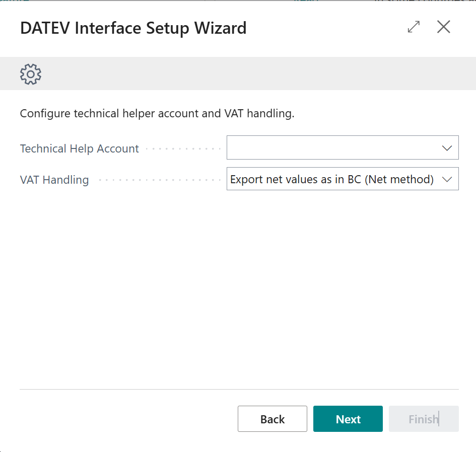Go to the previous step with Back
This screenshot has width=476, height=452.
coord(273,419)
